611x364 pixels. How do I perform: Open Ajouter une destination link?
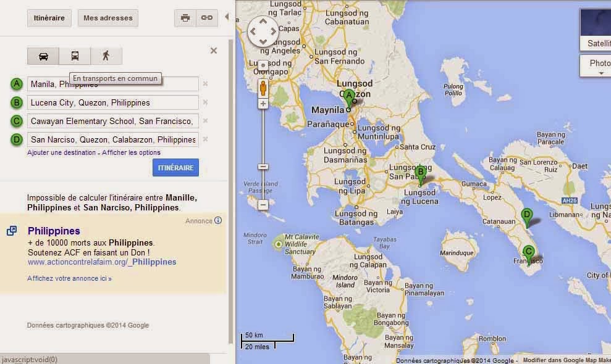coord(61,152)
